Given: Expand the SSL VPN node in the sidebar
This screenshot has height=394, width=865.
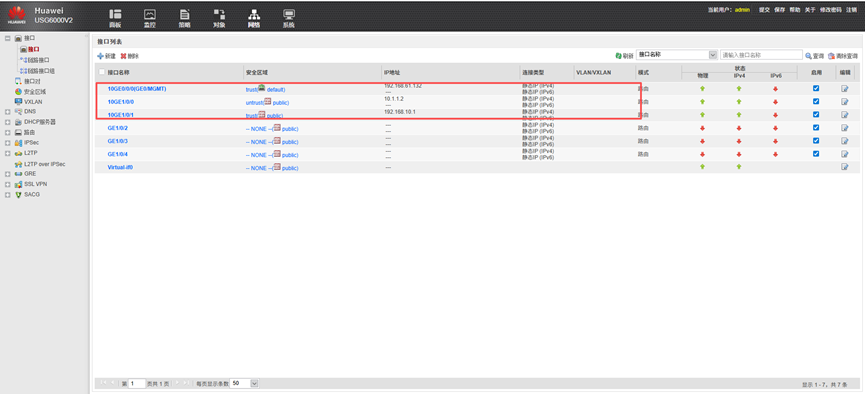Looking at the screenshot, I should (x=8, y=184).
